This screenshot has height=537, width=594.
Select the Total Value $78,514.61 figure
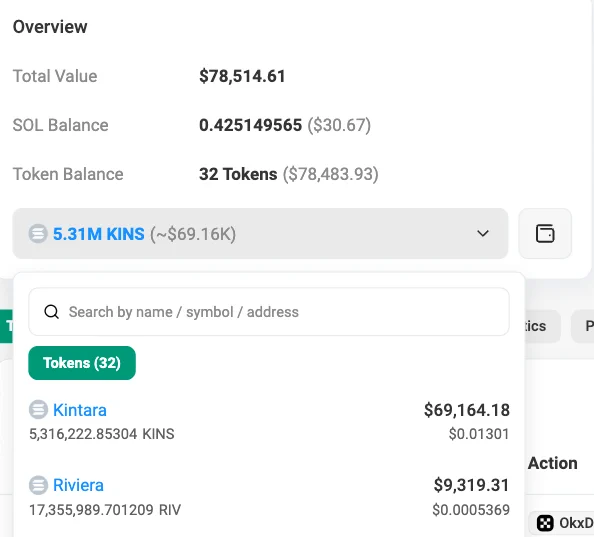click(242, 76)
